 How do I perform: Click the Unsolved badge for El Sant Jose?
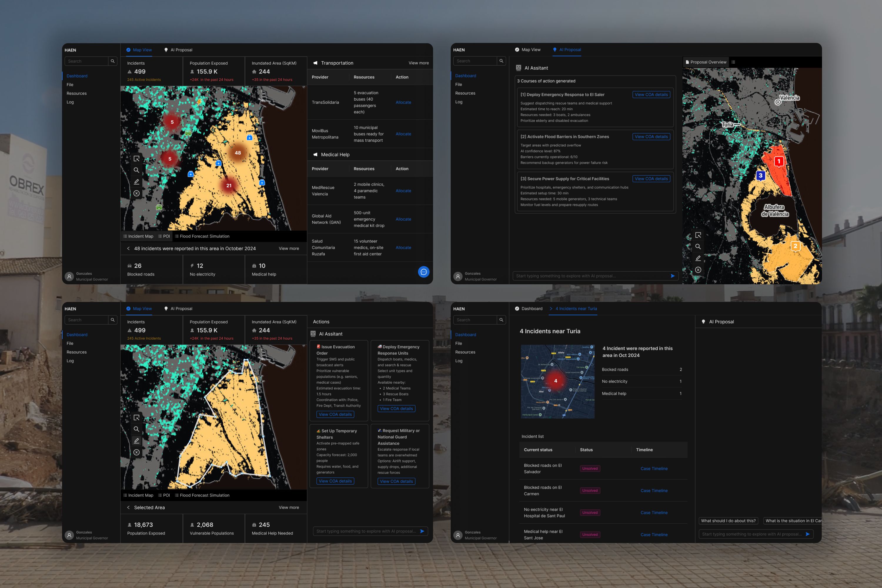(x=590, y=535)
